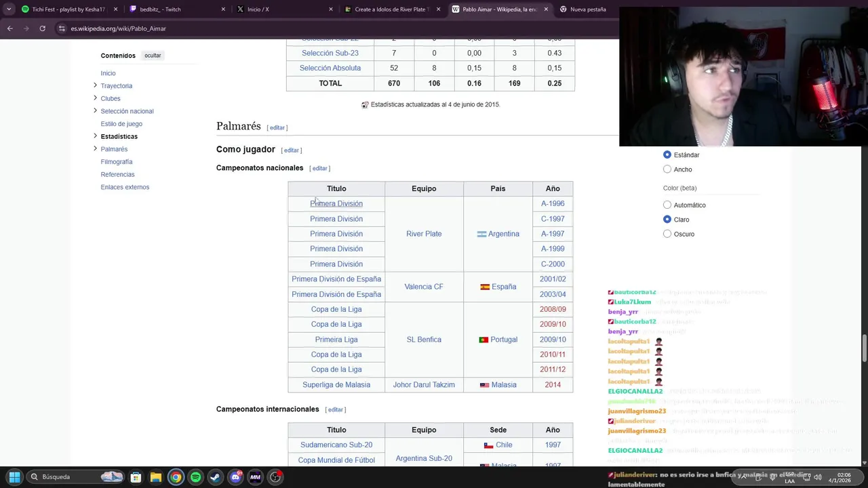The height and width of the screenshot is (488, 868).
Task: Switch to Inicio / X tab
Action: pyautogui.click(x=280, y=9)
